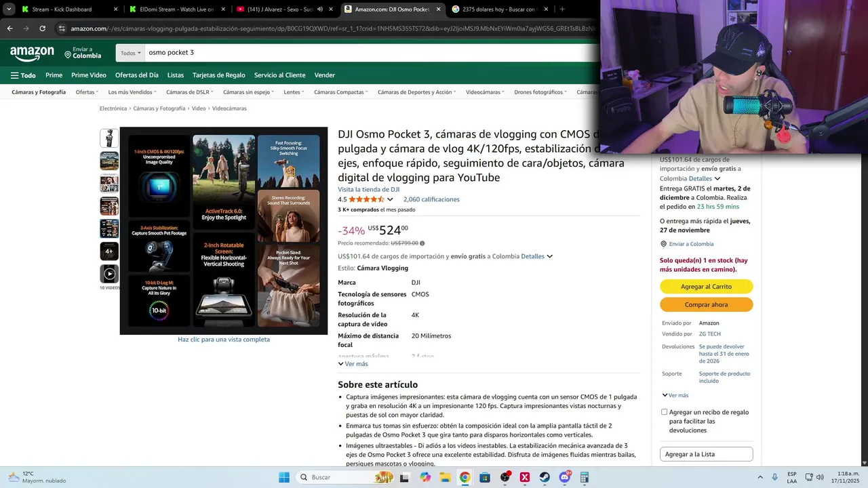868x488 pixels.
Task: Select the third product thumbnail image
Action: pos(109,184)
